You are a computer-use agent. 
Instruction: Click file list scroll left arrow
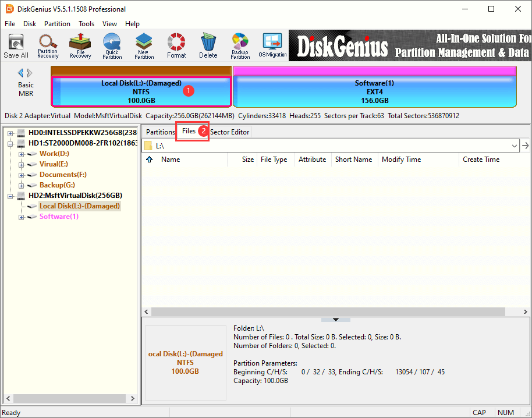146,311
